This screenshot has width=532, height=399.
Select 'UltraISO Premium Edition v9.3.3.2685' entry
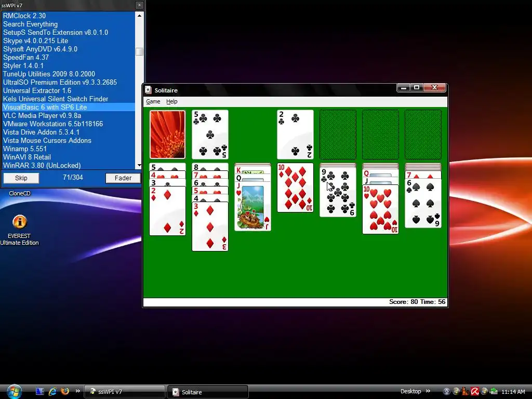tap(68, 82)
